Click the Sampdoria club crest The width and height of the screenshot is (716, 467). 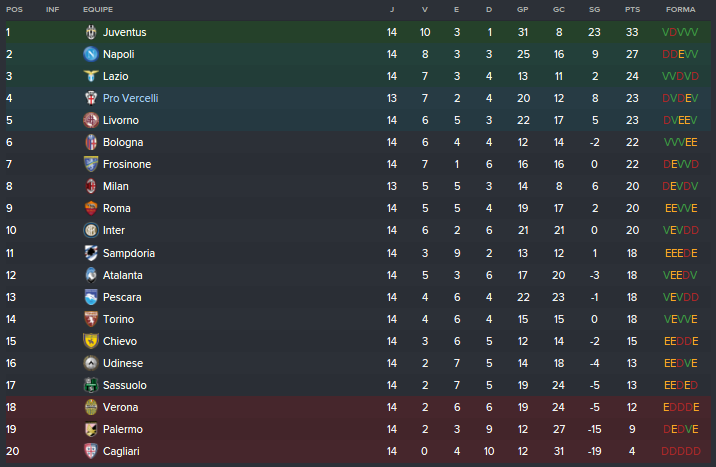[91, 253]
